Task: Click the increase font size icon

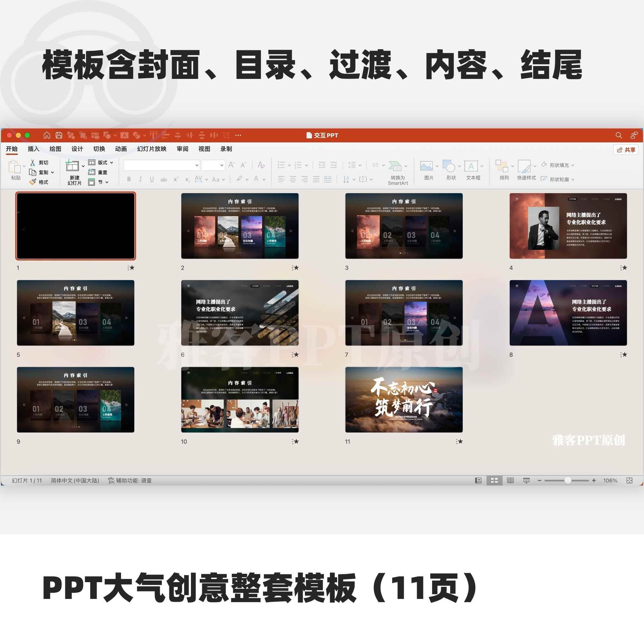Action: click(x=232, y=165)
